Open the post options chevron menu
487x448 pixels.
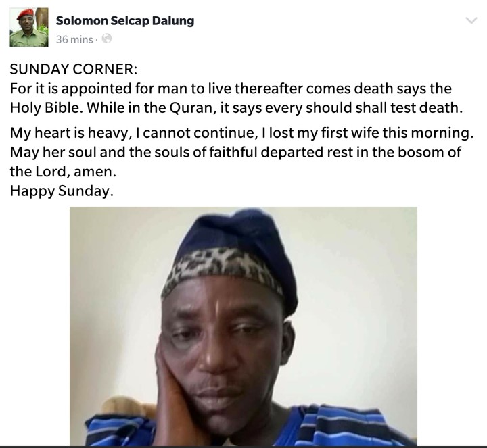(x=471, y=21)
